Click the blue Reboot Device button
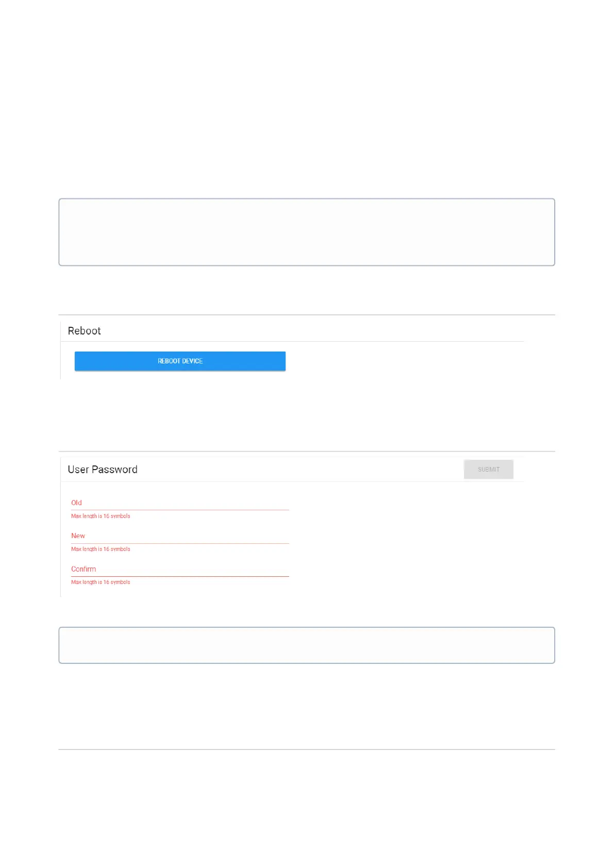The height and width of the screenshot is (868, 614). click(180, 361)
